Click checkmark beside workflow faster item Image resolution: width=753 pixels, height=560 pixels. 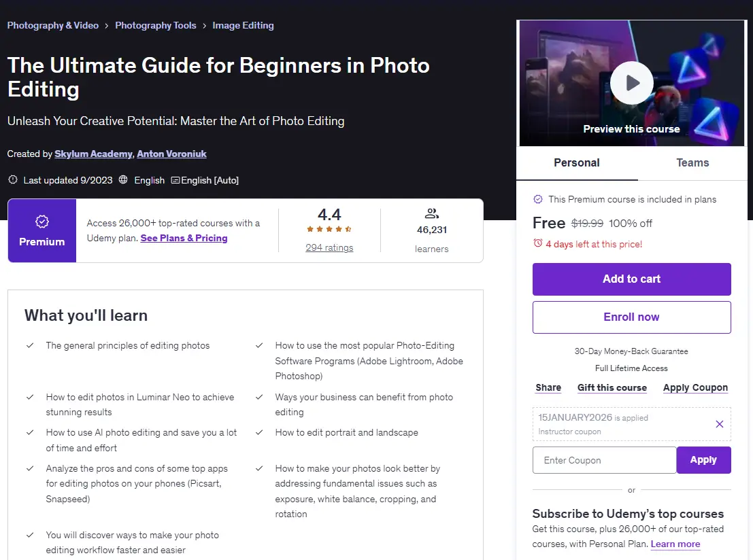coord(30,535)
